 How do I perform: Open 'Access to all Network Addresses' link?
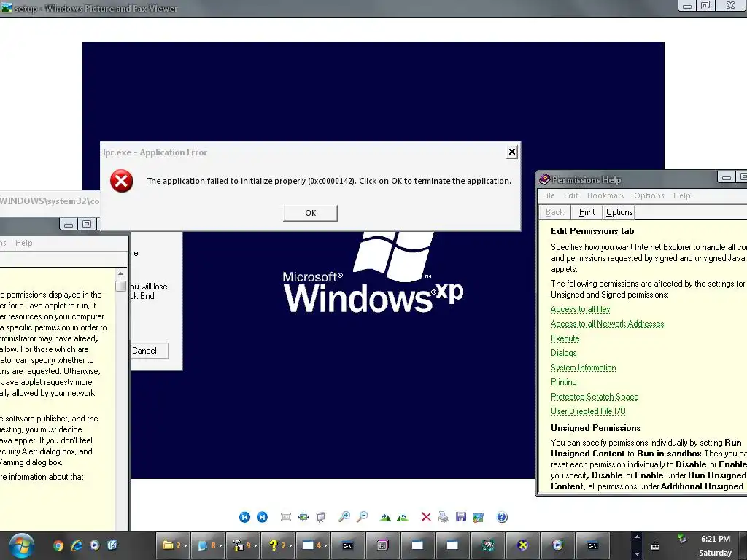(x=607, y=324)
